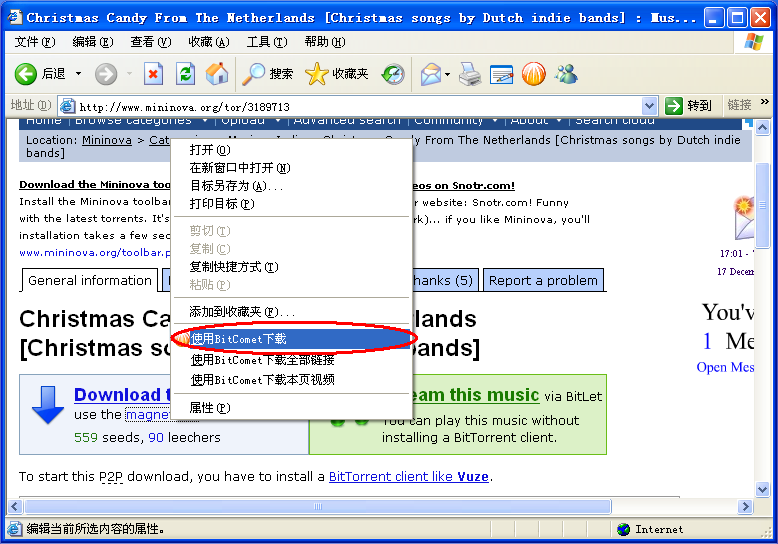The image size is (778, 544).
Task: Open the address bar URL dropdown
Action: coord(649,106)
